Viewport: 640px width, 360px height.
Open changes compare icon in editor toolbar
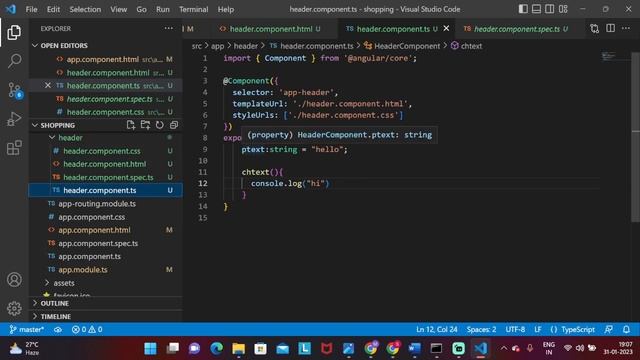[x=594, y=29]
